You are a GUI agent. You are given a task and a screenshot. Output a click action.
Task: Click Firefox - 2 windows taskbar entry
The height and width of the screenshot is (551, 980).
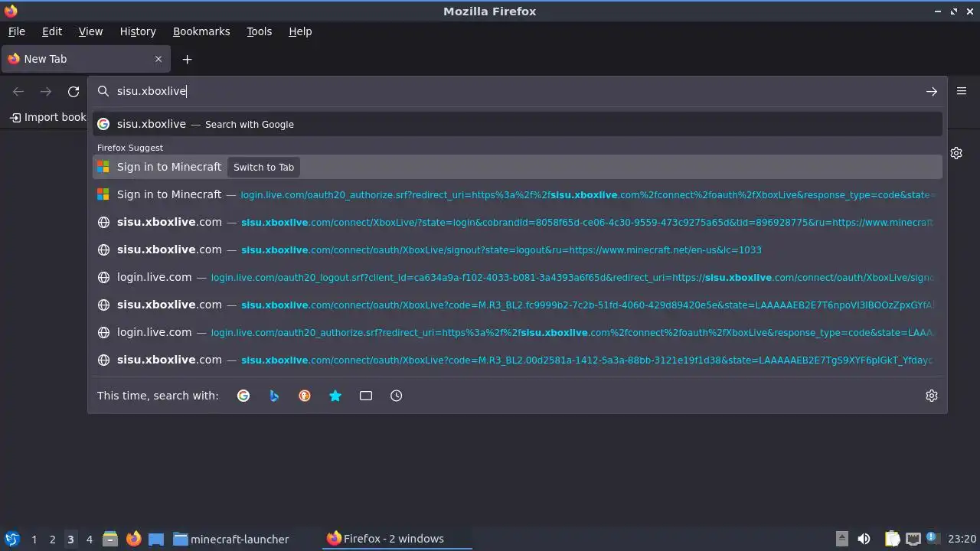[397, 539]
